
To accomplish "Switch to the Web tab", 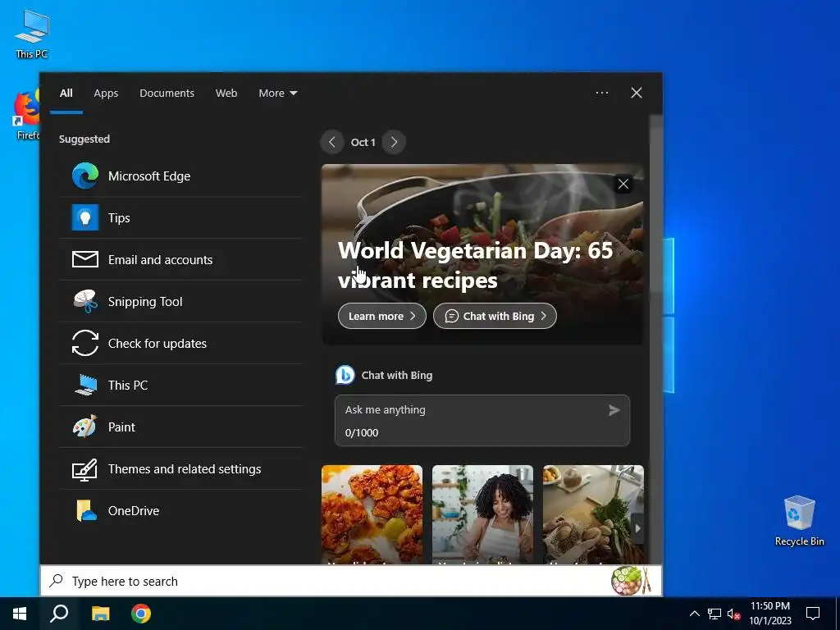I will [226, 94].
